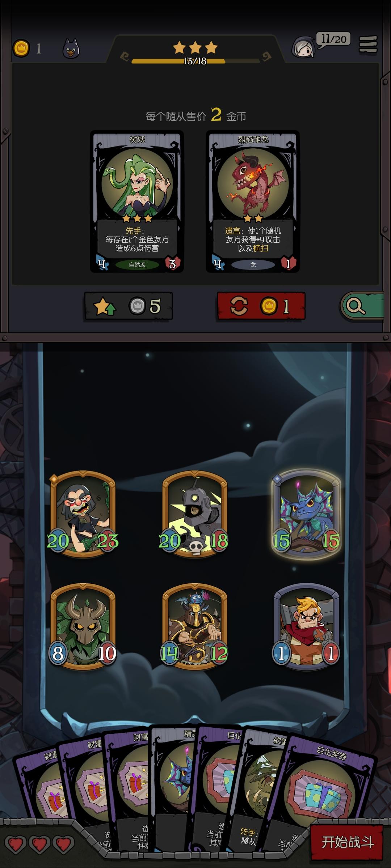Select the 14/12 armored knight minion
Screen dimensions: 391x868
[x=195, y=626]
